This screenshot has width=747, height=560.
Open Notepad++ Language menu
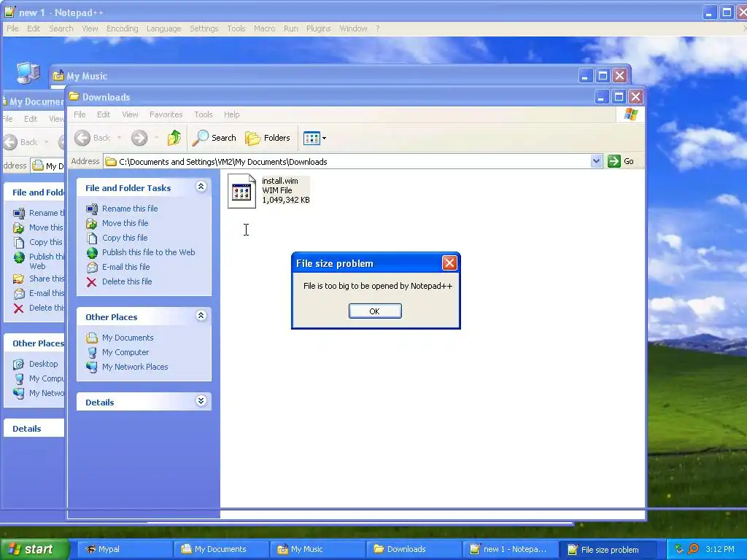pyautogui.click(x=164, y=28)
